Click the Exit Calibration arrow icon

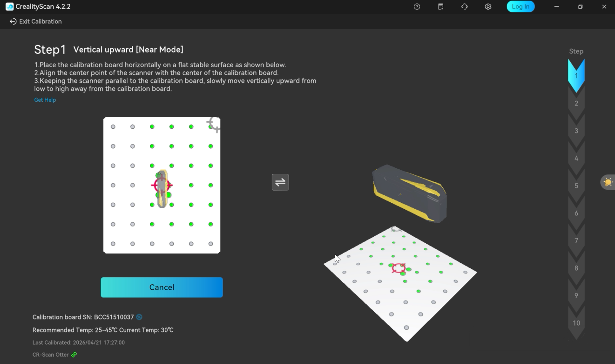pos(13,22)
